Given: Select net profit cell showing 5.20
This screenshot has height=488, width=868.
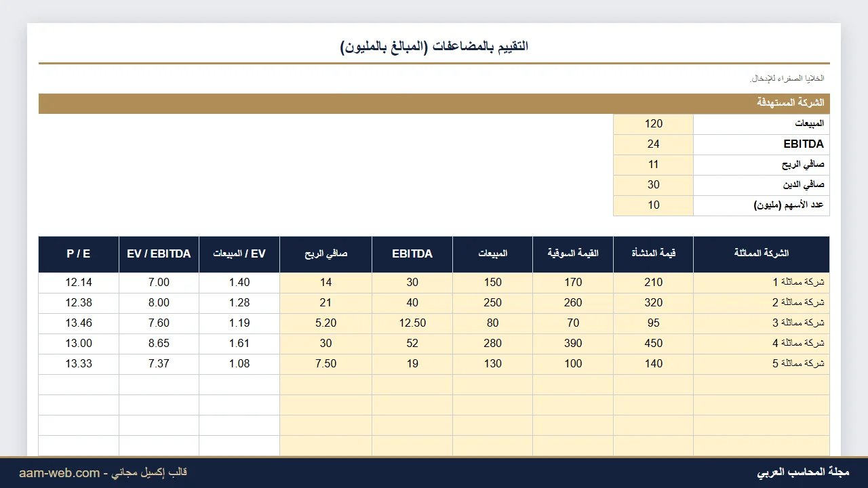Looking at the screenshot, I should [x=326, y=323].
